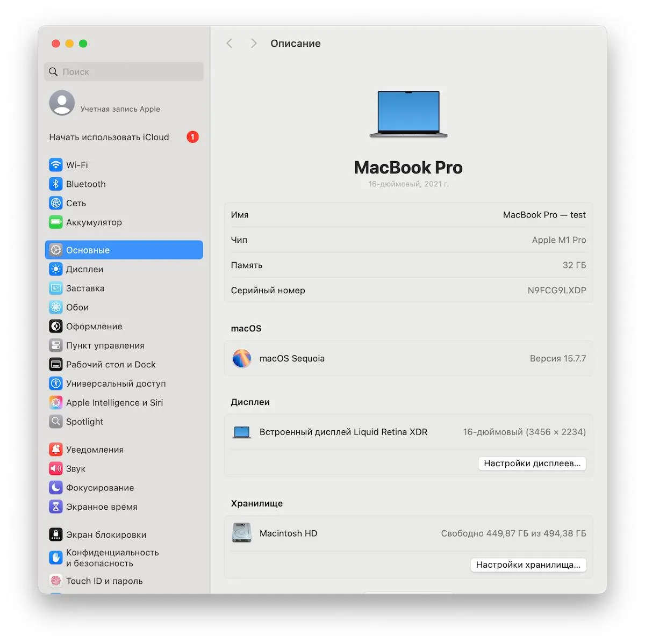Select the Bluetooth icon in the sidebar
645x644 pixels.
[x=56, y=184]
